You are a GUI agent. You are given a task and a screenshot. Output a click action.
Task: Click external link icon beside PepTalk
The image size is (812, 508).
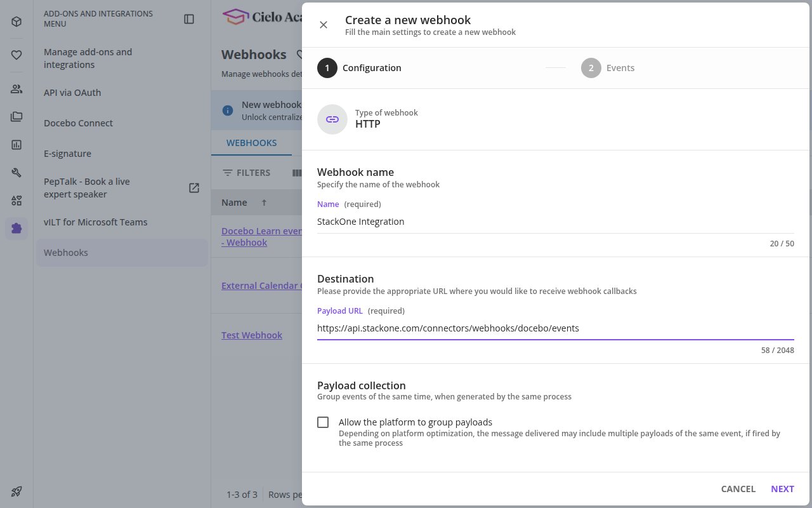[194, 188]
